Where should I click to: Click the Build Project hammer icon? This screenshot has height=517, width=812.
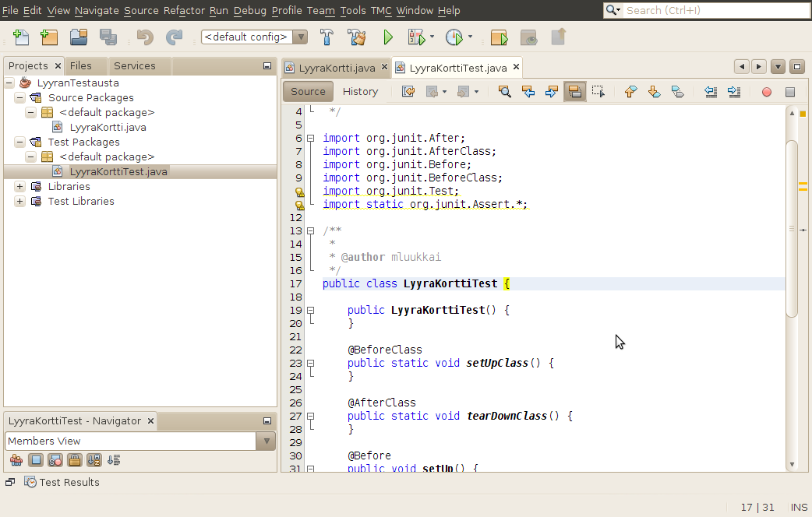tap(328, 37)
